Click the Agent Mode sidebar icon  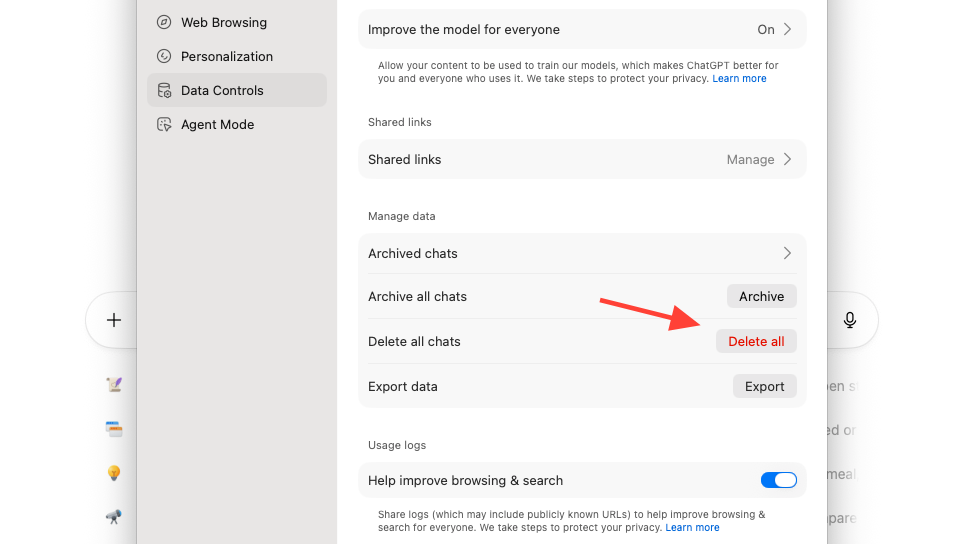point(164,124)
